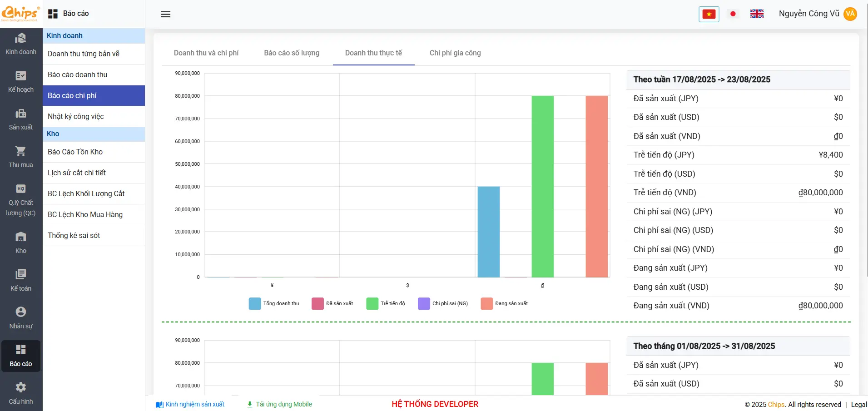Toggle Trễ tiến độ legend swatch
This screenshot has width=868, height=411.
tap(372, 303)
